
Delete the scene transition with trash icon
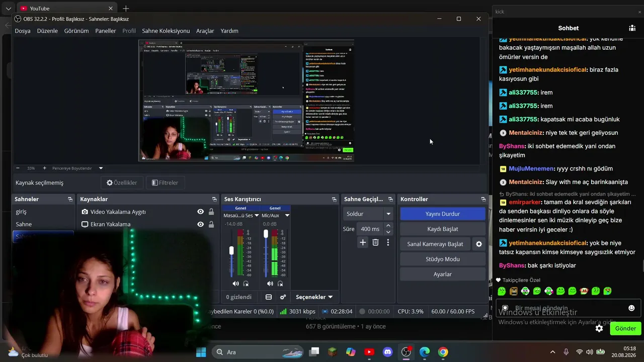[375, 242]
